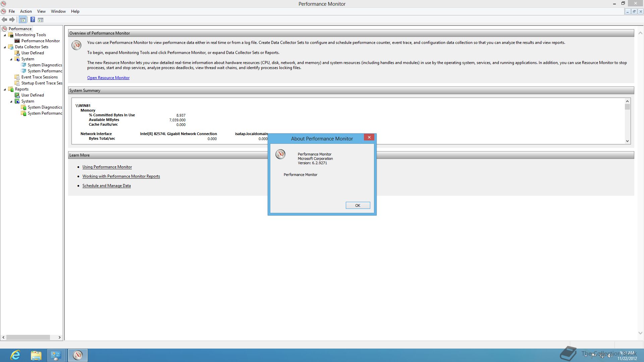Click the taskbar clock showing 11/22/2012

pos(627,356)
